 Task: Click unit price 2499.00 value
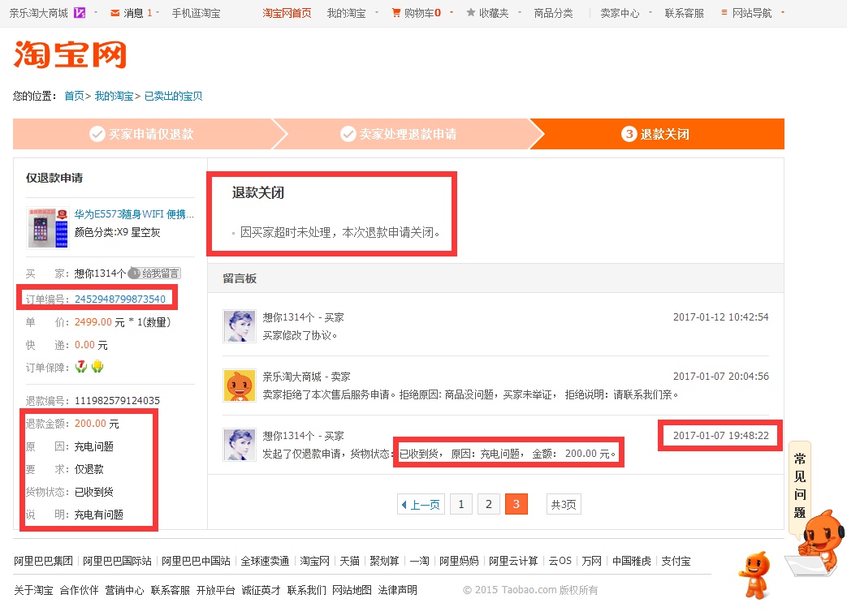(x=93, y=321)
